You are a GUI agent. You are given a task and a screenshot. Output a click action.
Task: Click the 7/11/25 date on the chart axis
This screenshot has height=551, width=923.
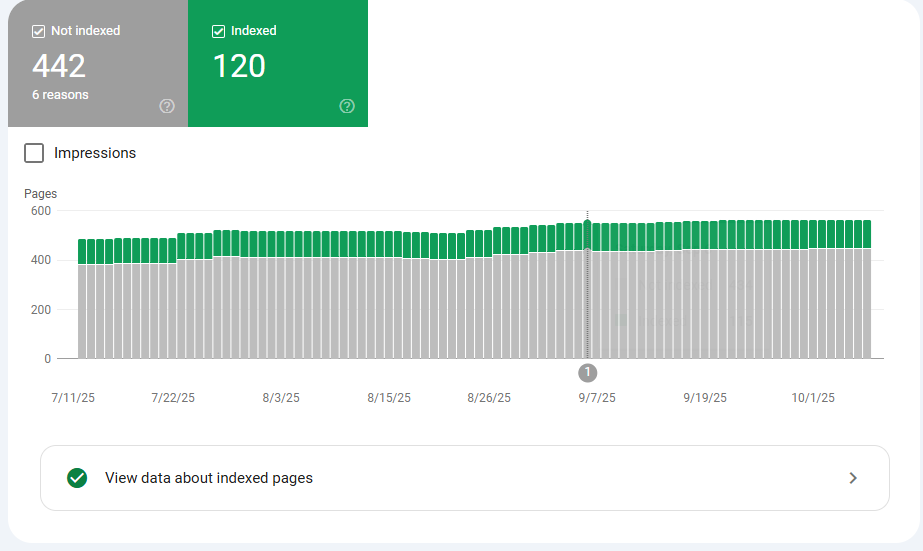(73, 397)
